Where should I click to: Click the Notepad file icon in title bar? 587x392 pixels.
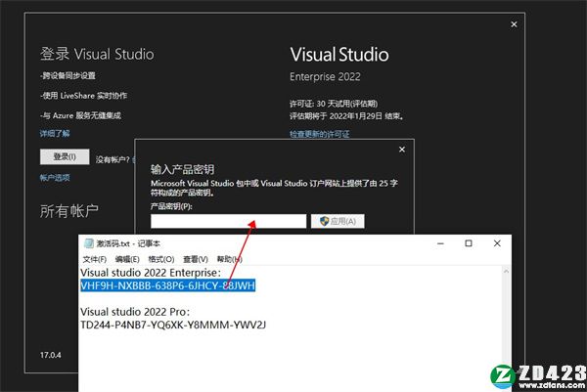tap(89, 243)
